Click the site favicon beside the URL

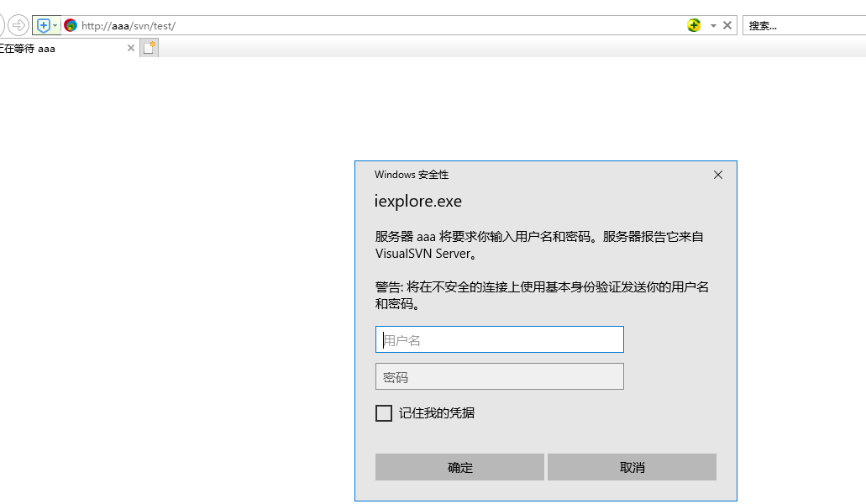(x=71, y=25)
